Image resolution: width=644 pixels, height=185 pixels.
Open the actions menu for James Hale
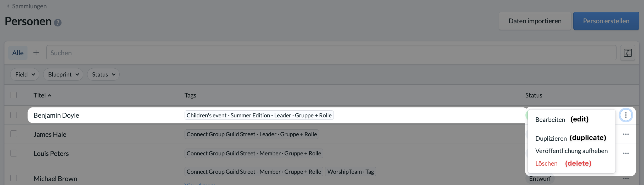(626, 134)
